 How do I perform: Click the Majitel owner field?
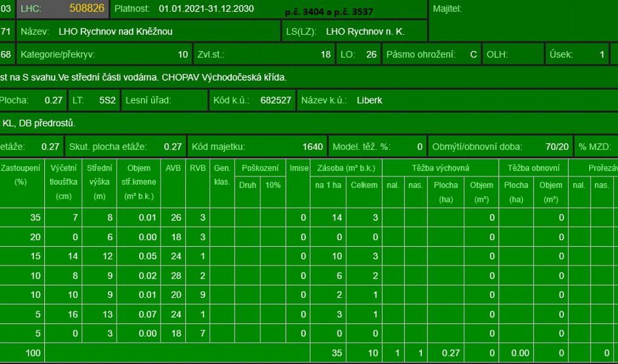point(523,20)
